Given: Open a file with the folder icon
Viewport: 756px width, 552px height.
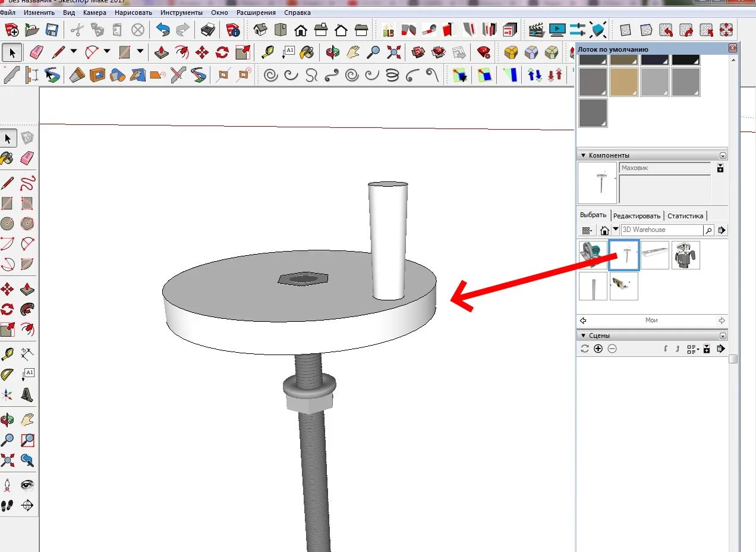Looking at the screenshot, I should (32, 30).
